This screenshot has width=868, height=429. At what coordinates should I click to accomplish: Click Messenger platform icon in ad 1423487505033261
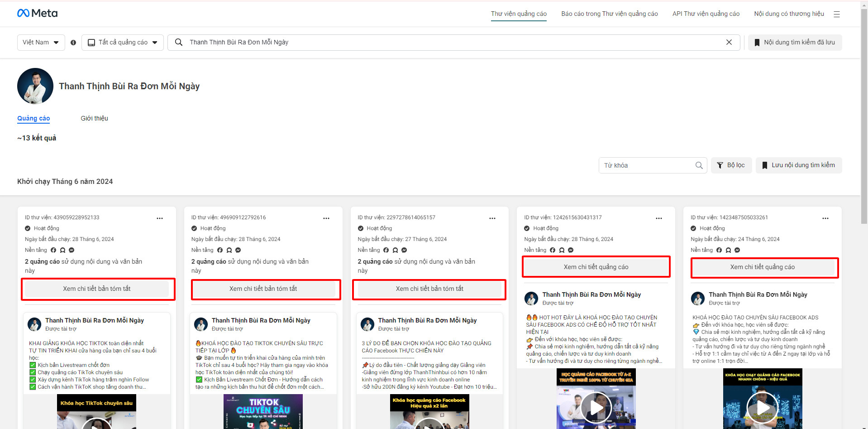(737, 250)
